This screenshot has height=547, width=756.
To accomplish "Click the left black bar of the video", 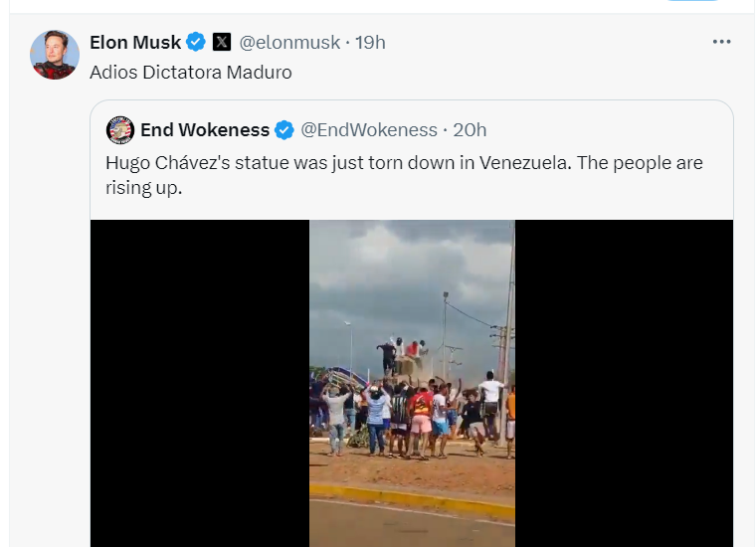I will (x=199, y=383).
